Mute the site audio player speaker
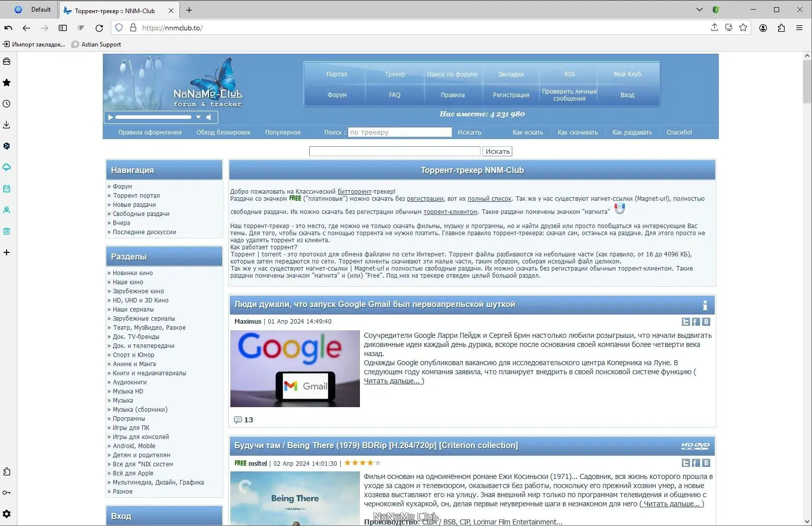 [x=209, y=117]
